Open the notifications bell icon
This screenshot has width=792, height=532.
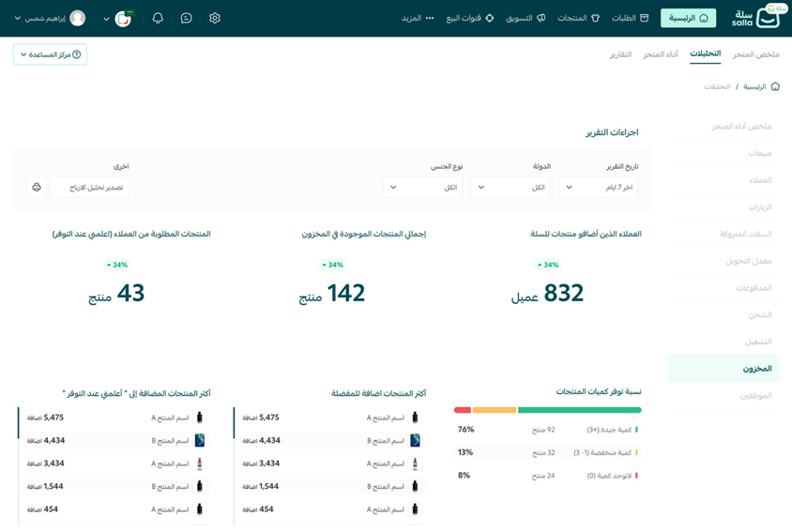tap(158, 18)
